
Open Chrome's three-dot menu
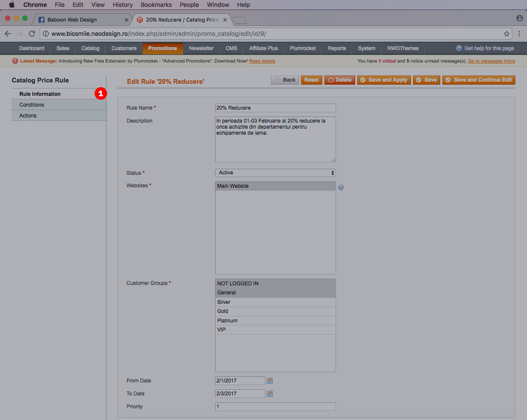tap(519, 33)
